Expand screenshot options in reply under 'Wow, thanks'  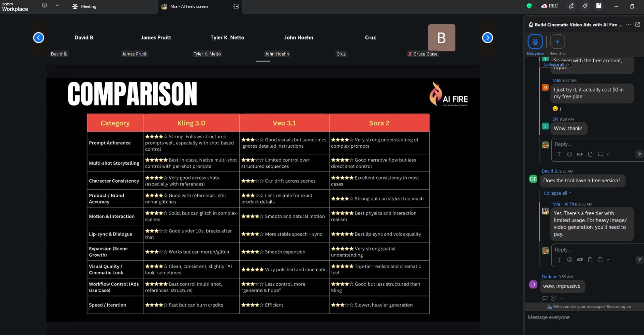click(x=608, y=154)
